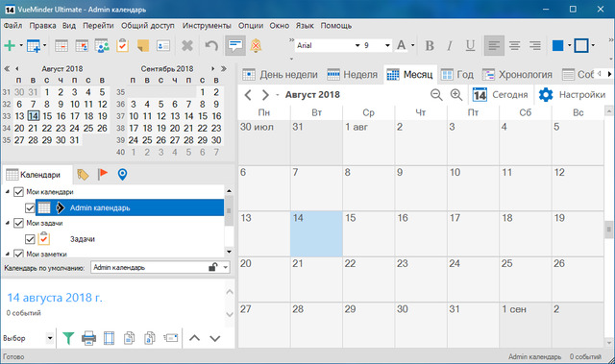Toggle the Задачи checkbox
615x364 pixels.
coord(30,239)
